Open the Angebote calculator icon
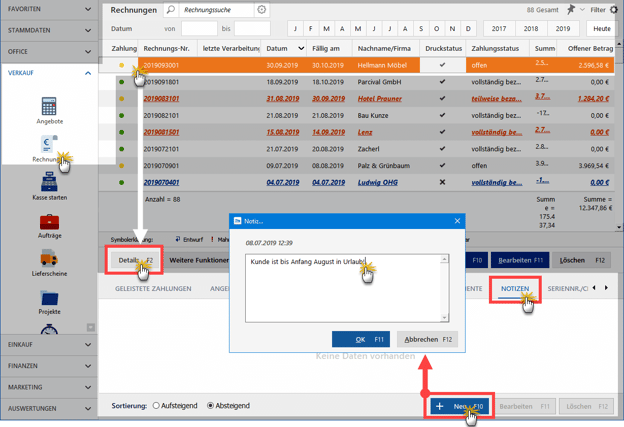The image size is (624, 427). 49,107
